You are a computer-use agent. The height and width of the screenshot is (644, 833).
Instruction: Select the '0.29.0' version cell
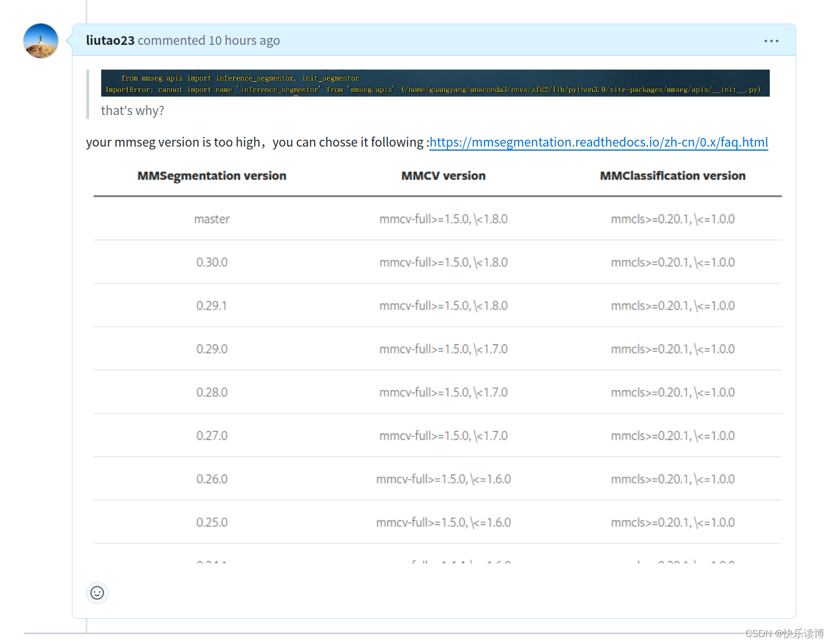pyautogui.click(x=212, y=349)
